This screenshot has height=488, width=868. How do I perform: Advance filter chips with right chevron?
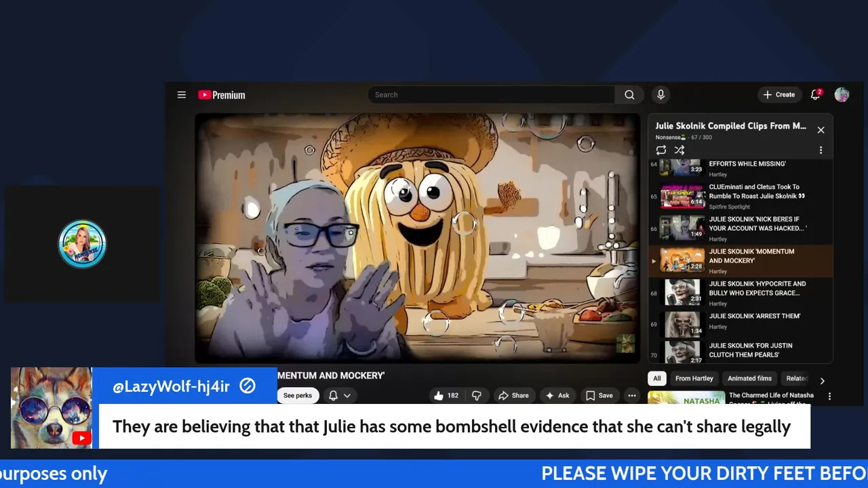click(822, 381)
